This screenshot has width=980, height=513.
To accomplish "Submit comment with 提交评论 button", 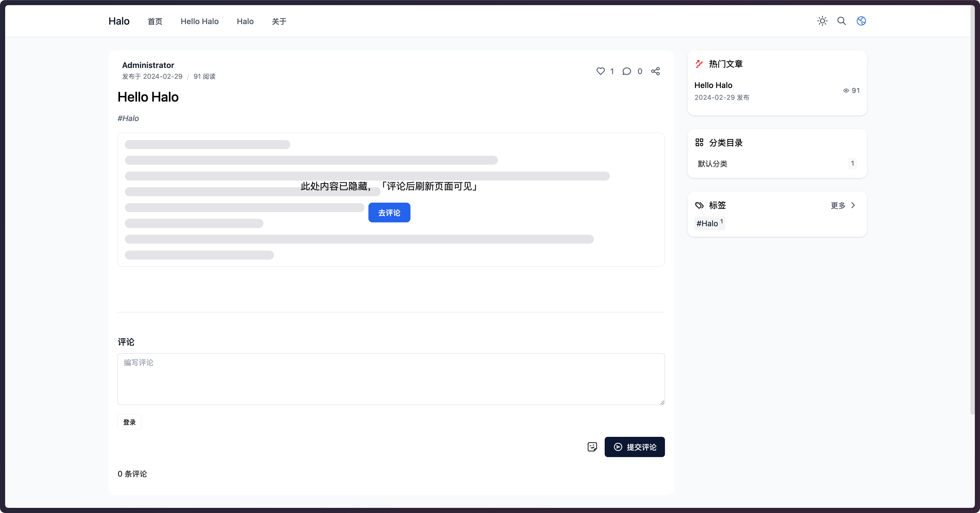I will point(635,447).
